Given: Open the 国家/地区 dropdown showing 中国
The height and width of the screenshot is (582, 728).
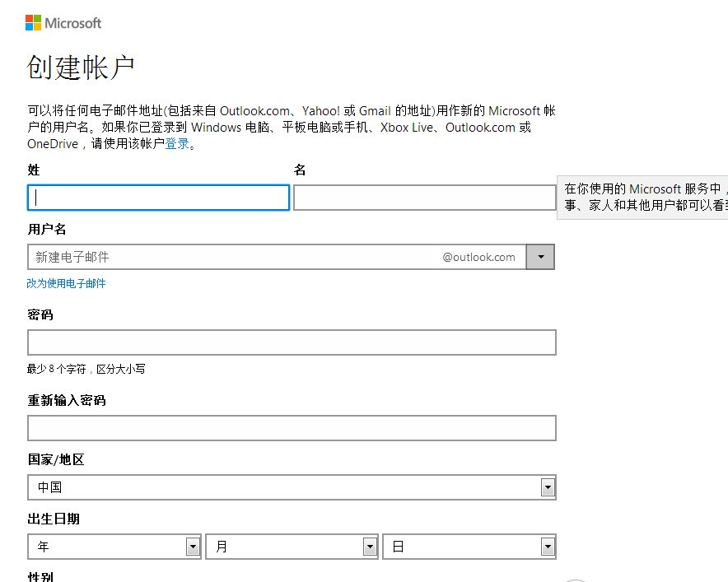Looking at the screenshot, I should 292,487.
